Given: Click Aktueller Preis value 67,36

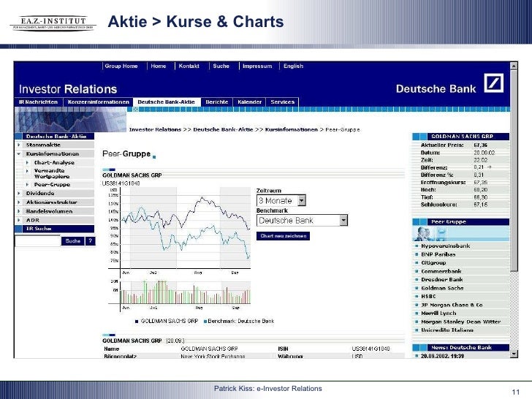Looking at the screenshot, I should [x=480, y=145].
